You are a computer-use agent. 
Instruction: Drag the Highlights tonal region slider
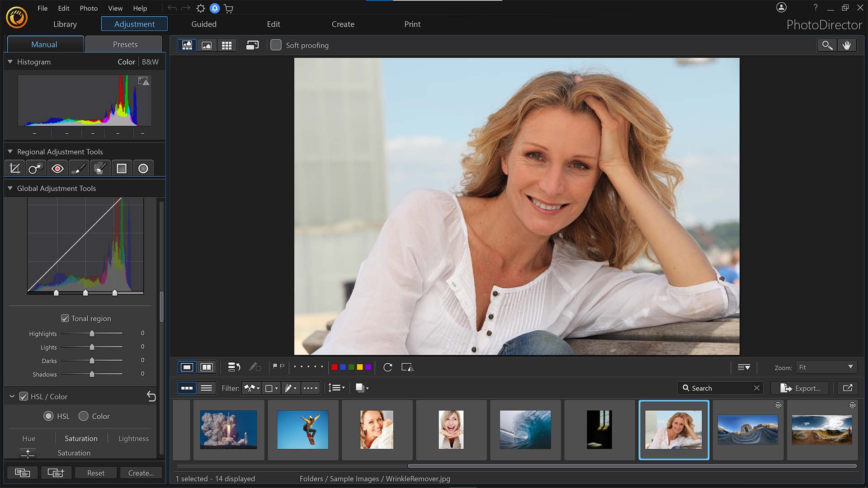[91, 333]
